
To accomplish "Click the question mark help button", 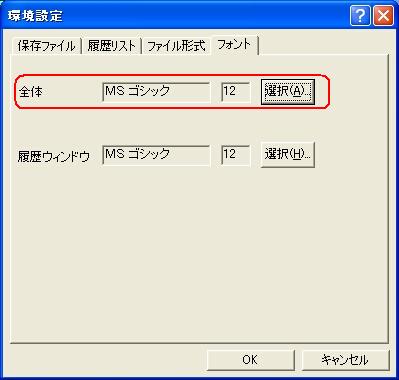I will coord(360,15).
